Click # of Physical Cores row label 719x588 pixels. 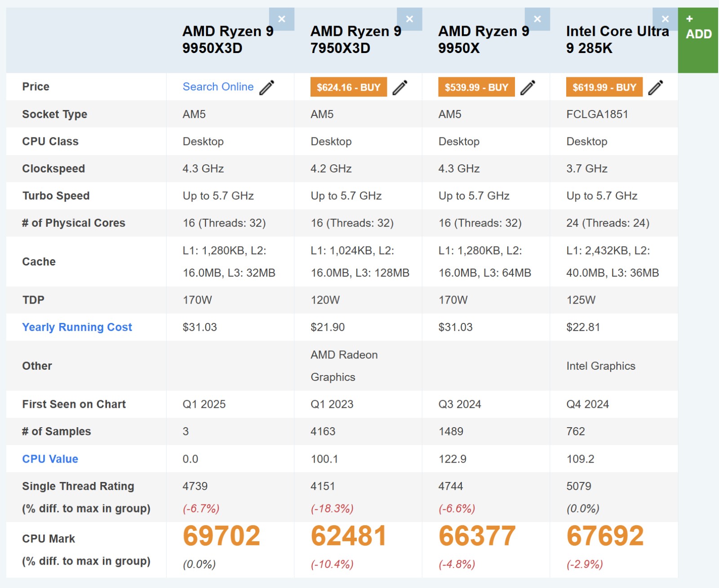74,223
